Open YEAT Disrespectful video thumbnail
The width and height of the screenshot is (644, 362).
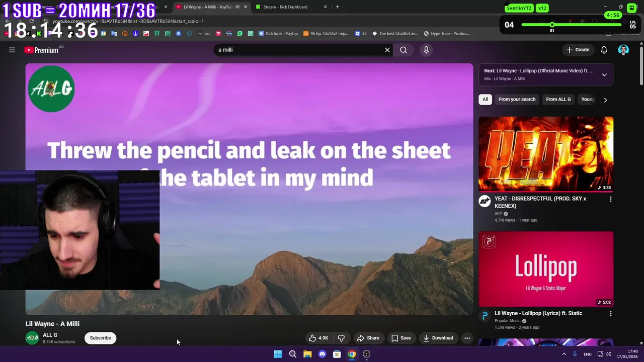click(546, 154)
